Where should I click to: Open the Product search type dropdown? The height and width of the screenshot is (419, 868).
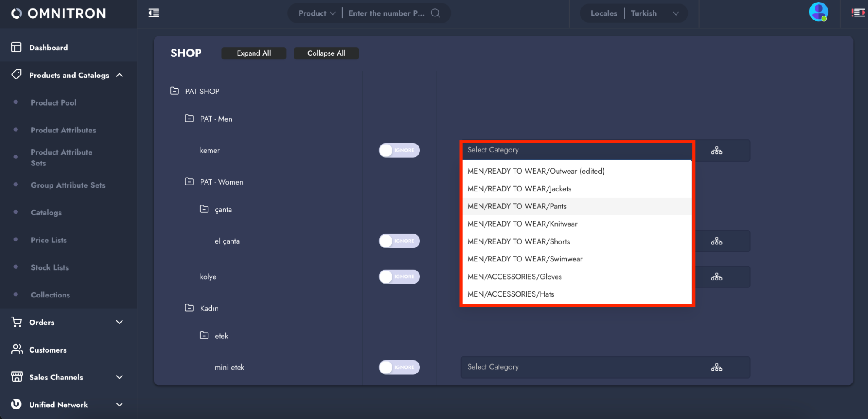[x=317, y=13]
